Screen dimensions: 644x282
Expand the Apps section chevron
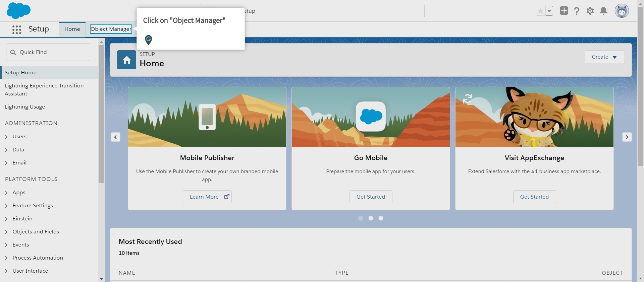tap(6, 193)
